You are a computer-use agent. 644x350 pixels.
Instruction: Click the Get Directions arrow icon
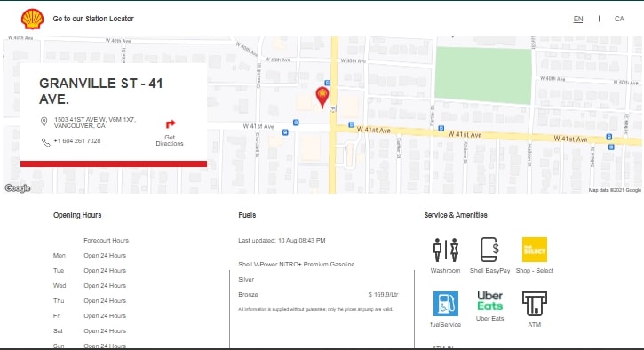coord(170,124)
